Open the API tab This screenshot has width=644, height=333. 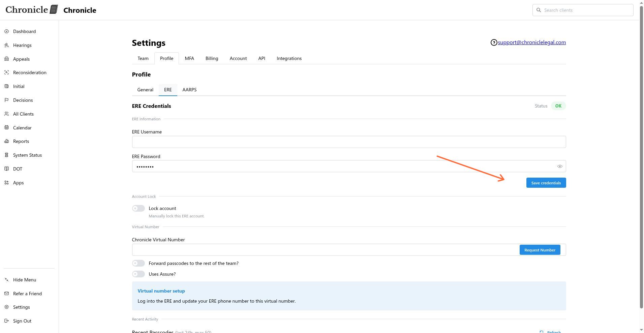click(x=262, y=58)
